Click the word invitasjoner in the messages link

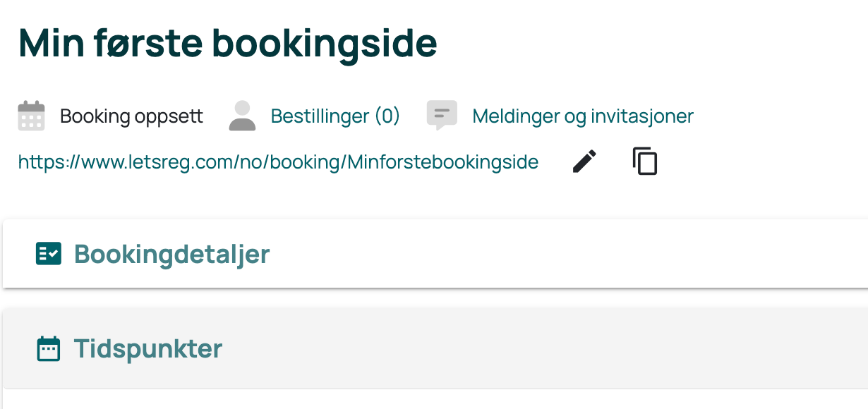tap(640, 116)
